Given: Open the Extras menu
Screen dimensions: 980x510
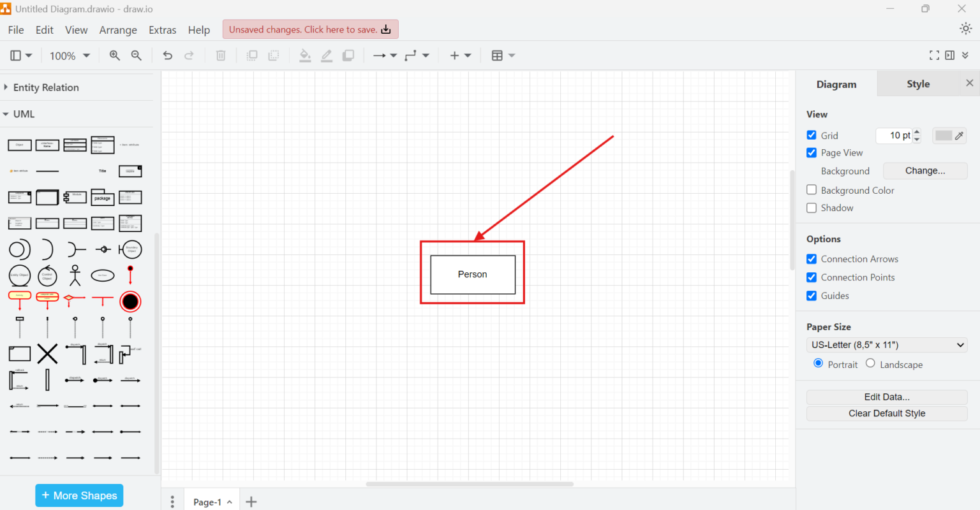Looking at the screenshot, I should [x=162, y=30].
